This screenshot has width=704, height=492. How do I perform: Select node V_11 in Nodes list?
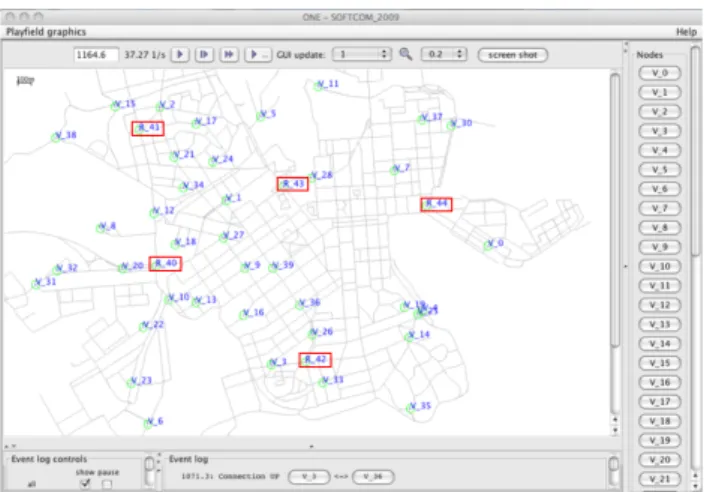(660, 286)
